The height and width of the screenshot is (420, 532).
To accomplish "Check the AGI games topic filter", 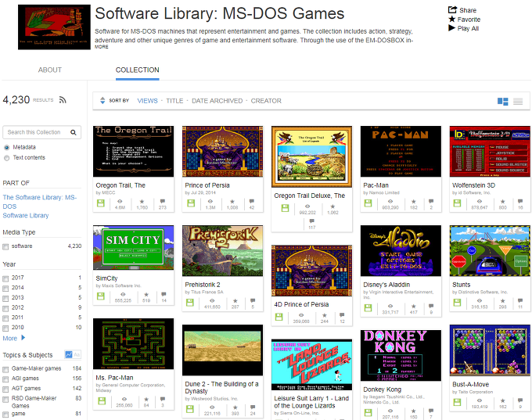I will tap(5, 379).
